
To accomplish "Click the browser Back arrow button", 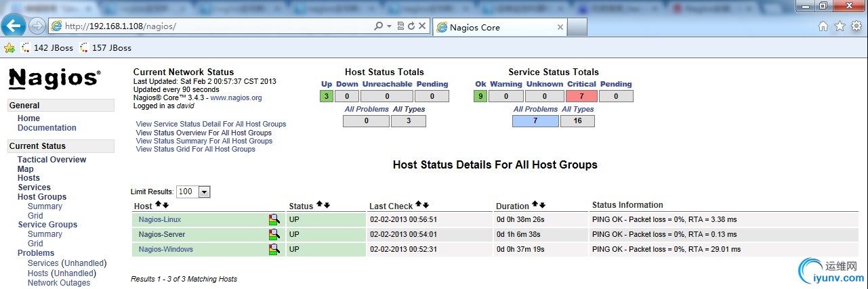I will click(14, 26).
